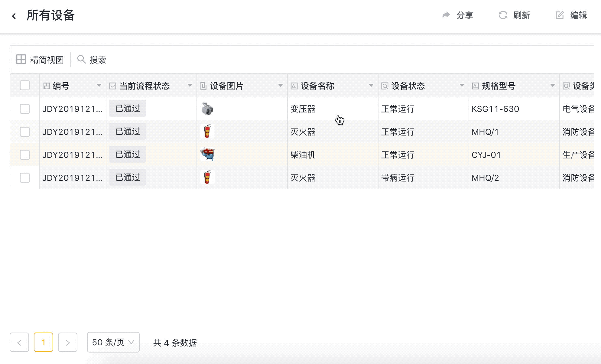This screenshot has width=601, height=364.
Task: Select the 柴油机 row checkbox
Action: [25, 155]
